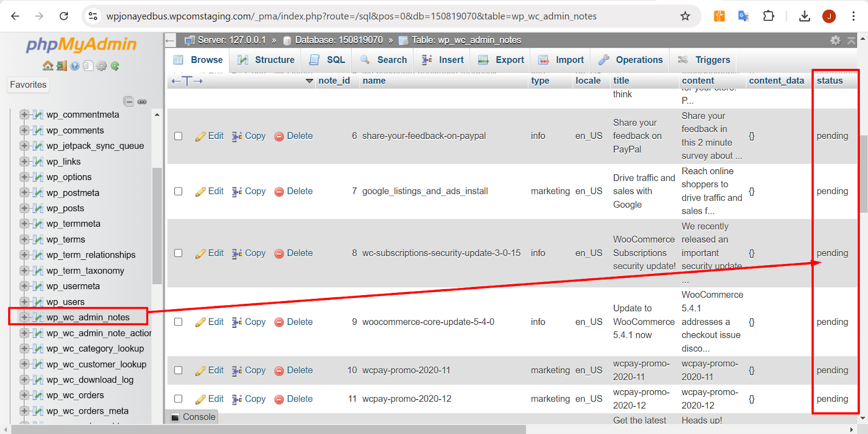Viewport: 868px width, 434px height.
Task: Check row checkbox for note_id 8
Action: pos(178,253)
